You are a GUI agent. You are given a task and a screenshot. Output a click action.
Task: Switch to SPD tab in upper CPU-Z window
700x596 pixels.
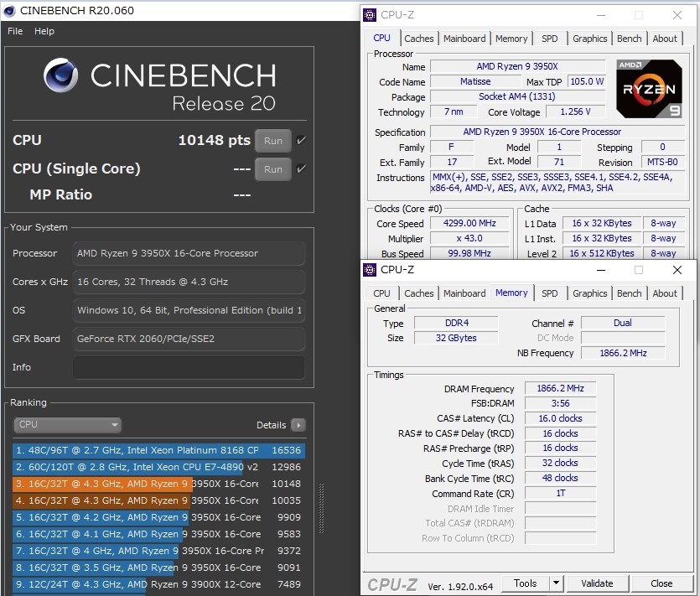[550, 39]
